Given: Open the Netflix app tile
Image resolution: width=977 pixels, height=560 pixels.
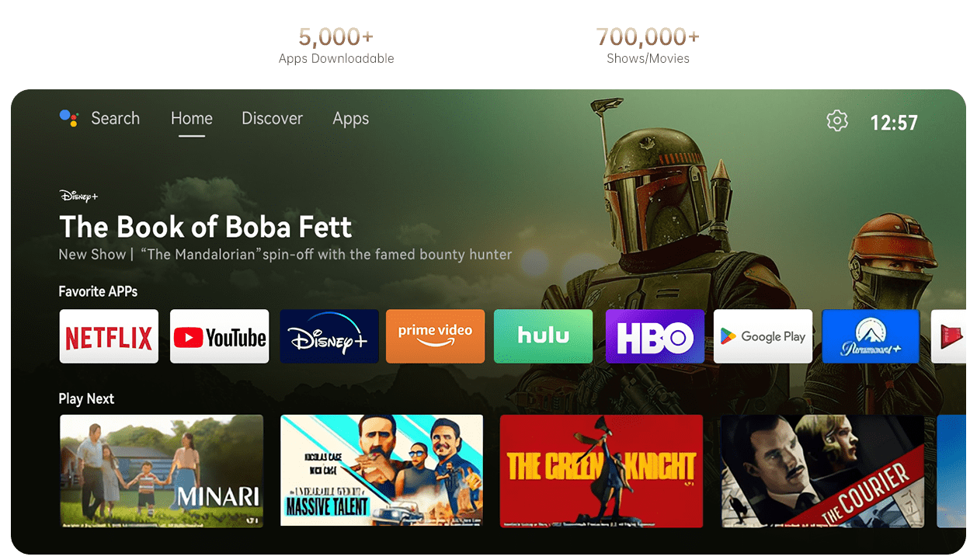Looking at the screenshot, I should (x=109, y=336).
